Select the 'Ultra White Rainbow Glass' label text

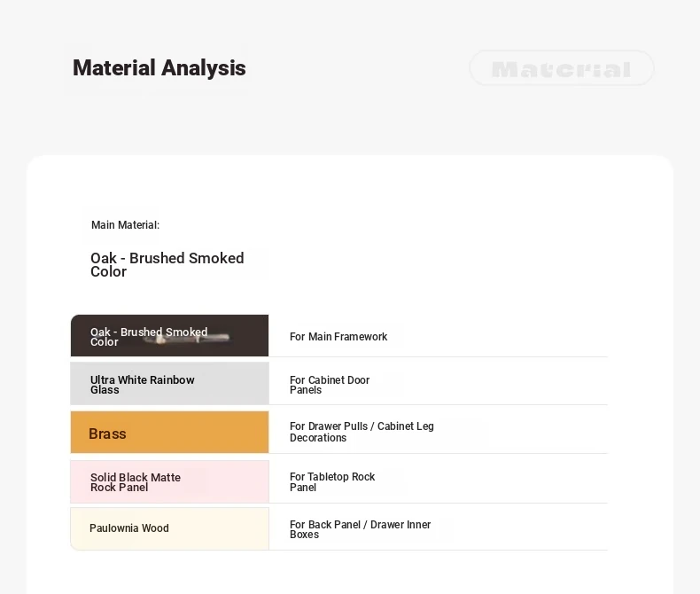[142, 385]
